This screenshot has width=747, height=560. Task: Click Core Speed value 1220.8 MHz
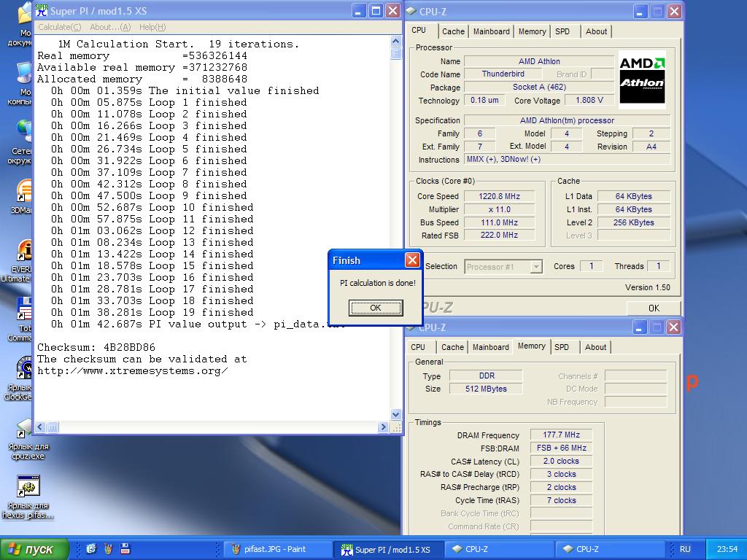[499, 196]
